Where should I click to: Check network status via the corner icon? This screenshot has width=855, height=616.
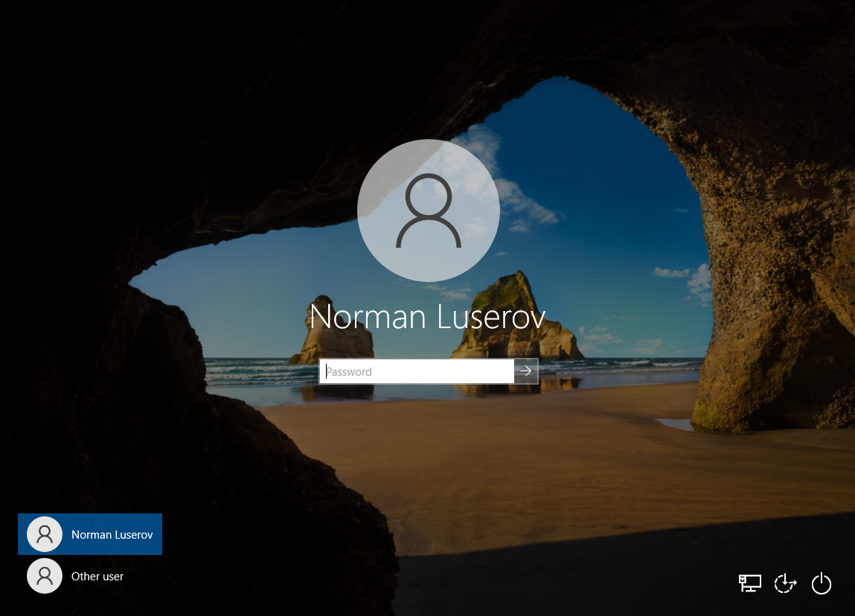749,583
